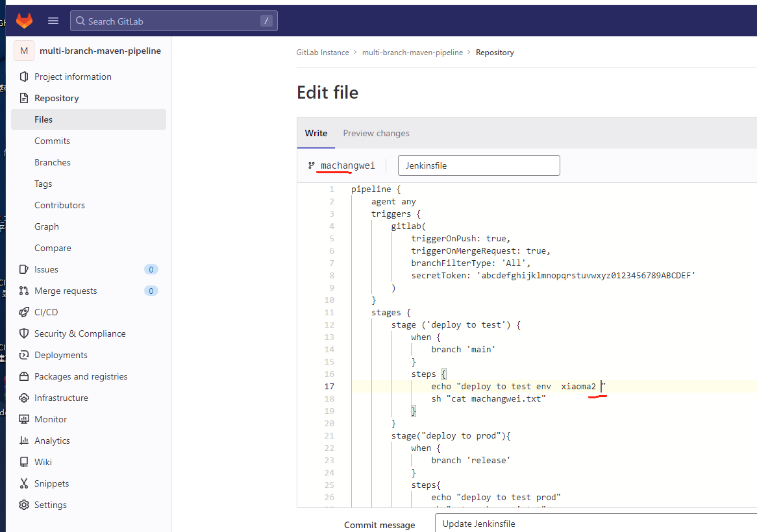Click the Packages and registries icon
The width and height of the screenshot is (757, 532).
coord(23,376)
